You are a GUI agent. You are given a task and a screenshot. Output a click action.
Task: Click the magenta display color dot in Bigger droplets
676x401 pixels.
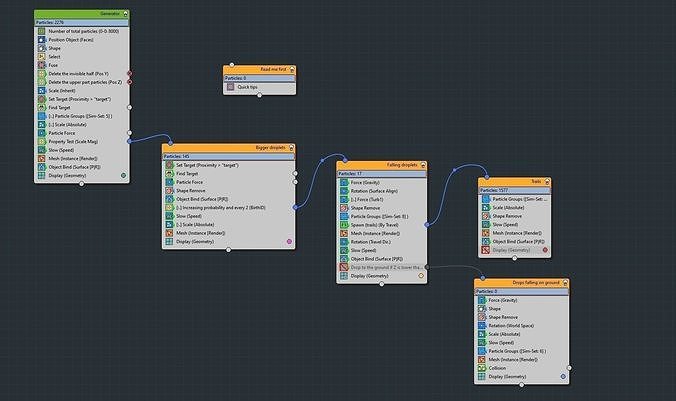289,241
